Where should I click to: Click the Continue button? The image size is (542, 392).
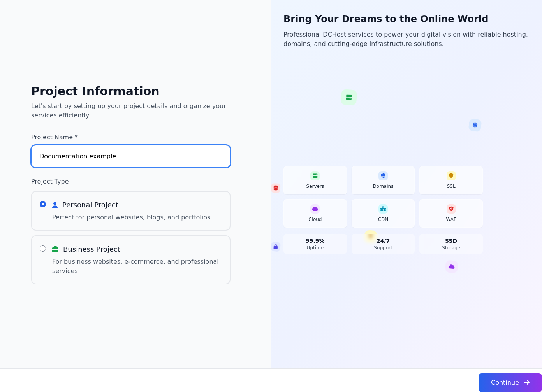[x=510, y=383]
